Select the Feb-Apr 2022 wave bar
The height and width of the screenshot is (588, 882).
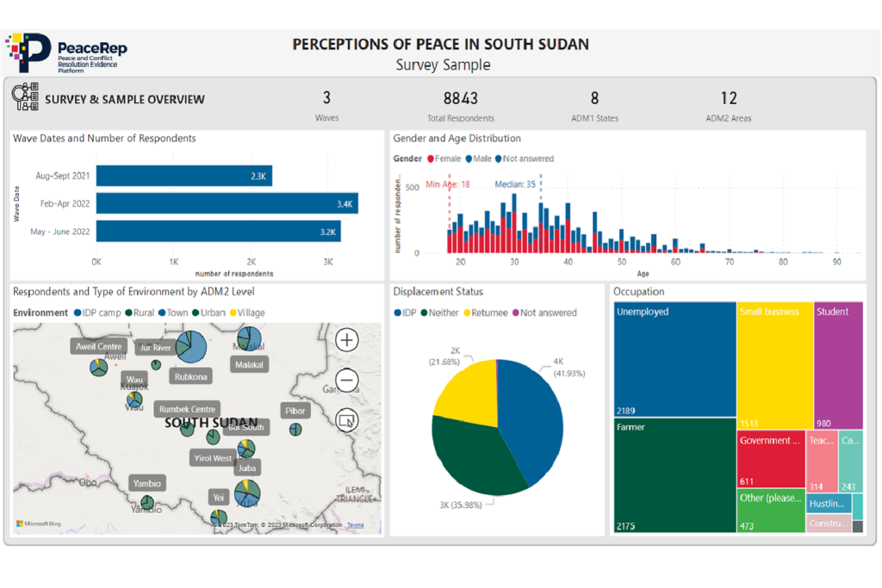[227, 203]
